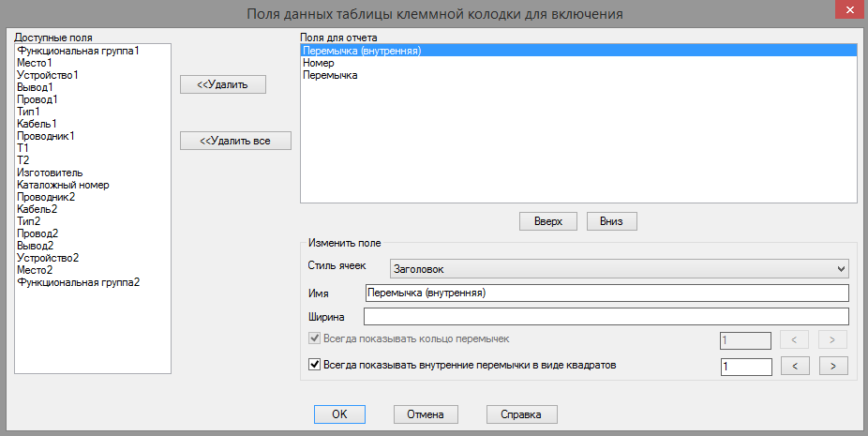Increase internal jumpers value with > button
This screenshot has width=868, height=436.
[x=833, y=367]
